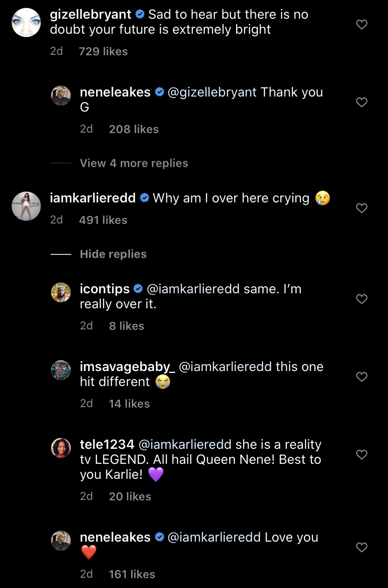The width and height of the screenshot is (388, 588).
Task: Open the gizellebryant username link
Action: pos(90,15)
